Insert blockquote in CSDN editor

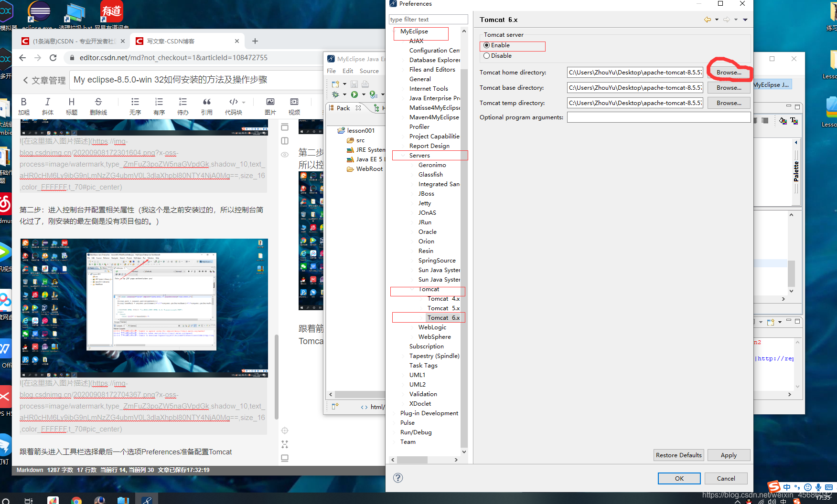[x=206, y=106]
